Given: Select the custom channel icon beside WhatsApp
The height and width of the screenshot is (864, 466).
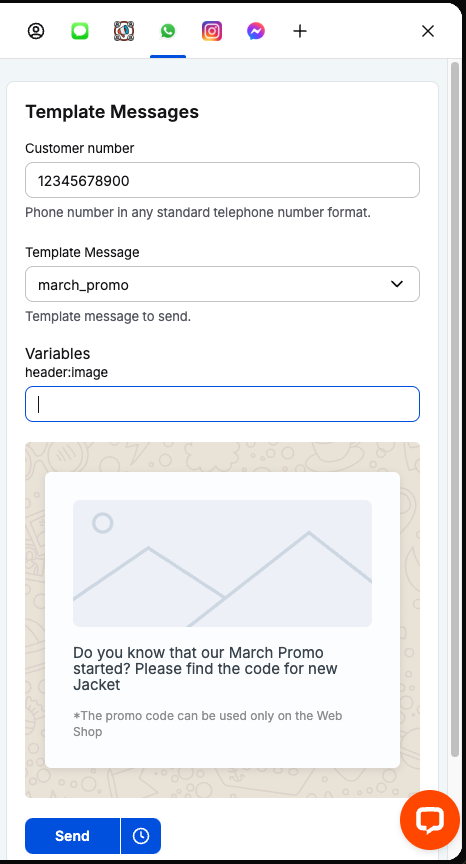Looking at the screenshot, I should 124,31.
